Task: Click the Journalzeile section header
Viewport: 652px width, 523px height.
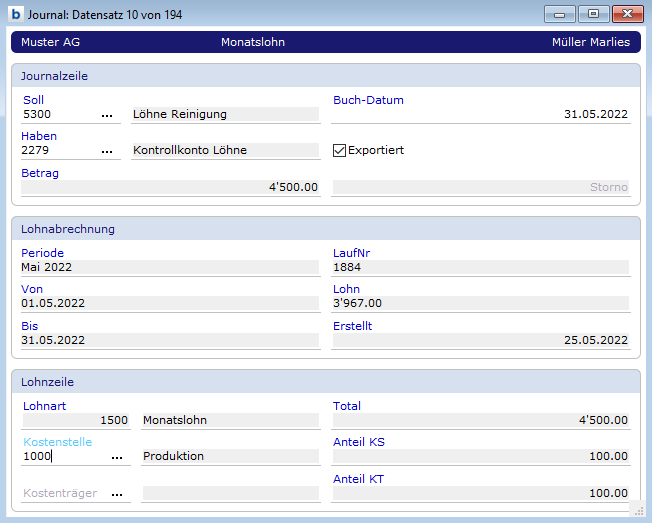Action: [325, 76]
